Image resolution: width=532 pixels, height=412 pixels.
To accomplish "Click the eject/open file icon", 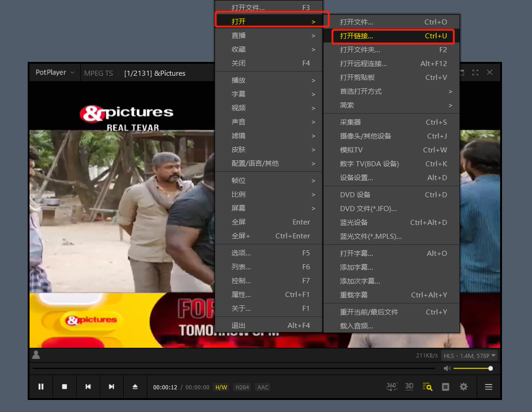I will (135, 387).
